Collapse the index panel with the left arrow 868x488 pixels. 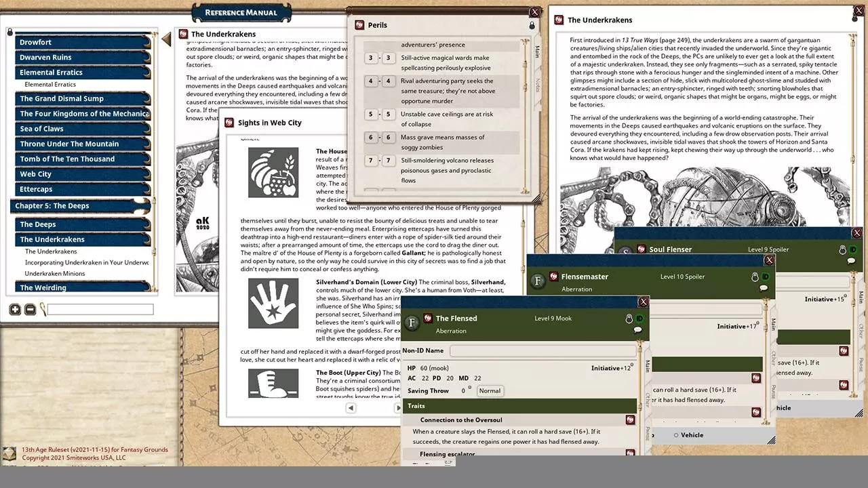click(x=166, y=39)
